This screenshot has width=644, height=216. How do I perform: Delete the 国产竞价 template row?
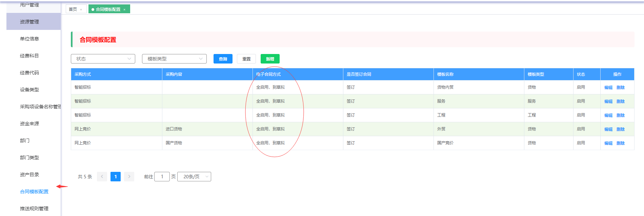(621, 143)
